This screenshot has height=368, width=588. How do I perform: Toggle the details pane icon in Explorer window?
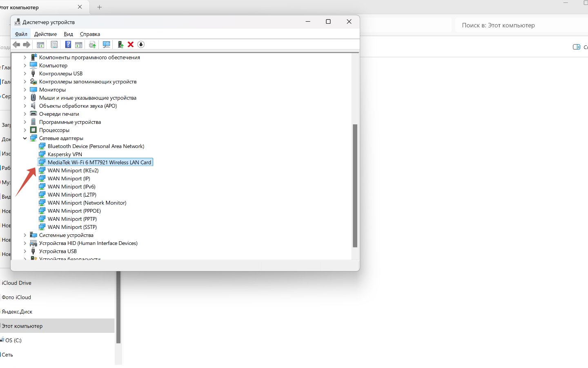(577, 47)
